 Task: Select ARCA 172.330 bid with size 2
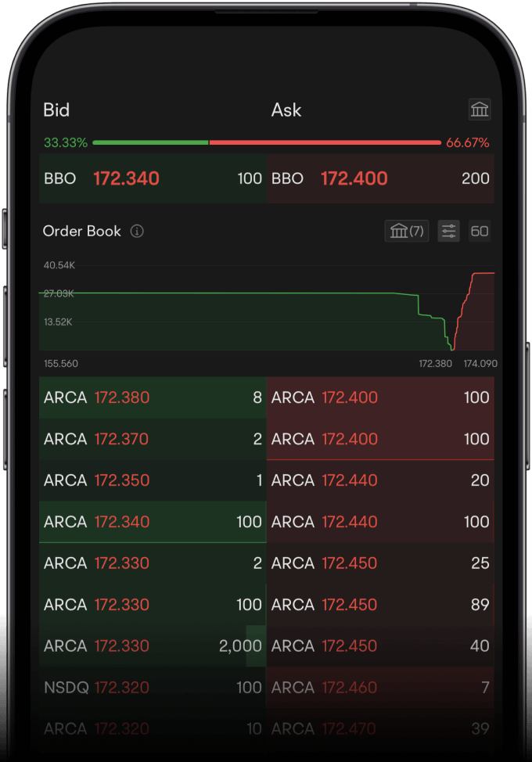[153, 563]
